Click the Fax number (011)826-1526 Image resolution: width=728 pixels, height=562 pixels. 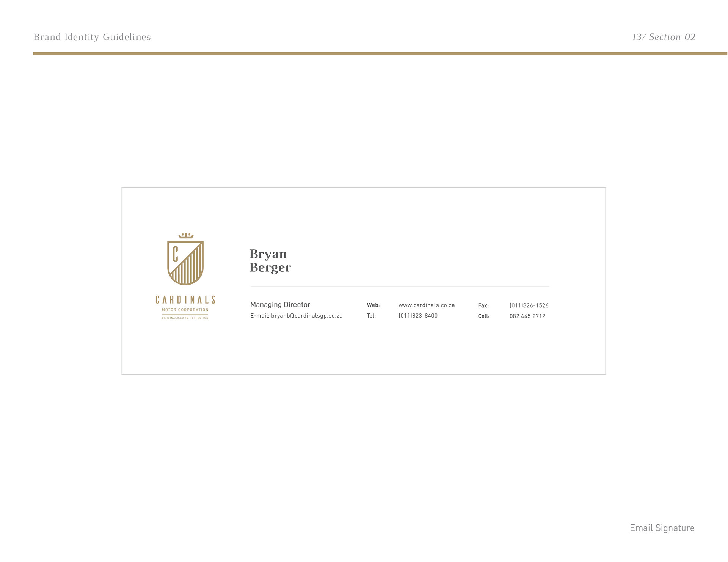[x=529, y=305]
